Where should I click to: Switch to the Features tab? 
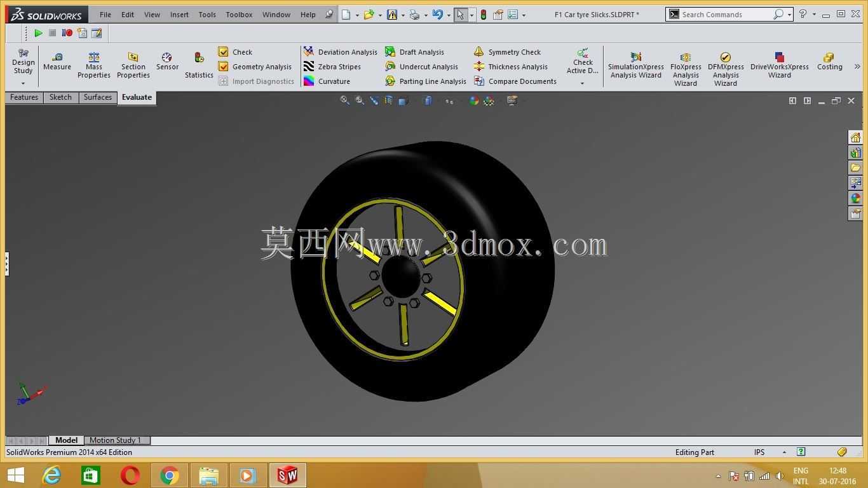tap(24, 97)
